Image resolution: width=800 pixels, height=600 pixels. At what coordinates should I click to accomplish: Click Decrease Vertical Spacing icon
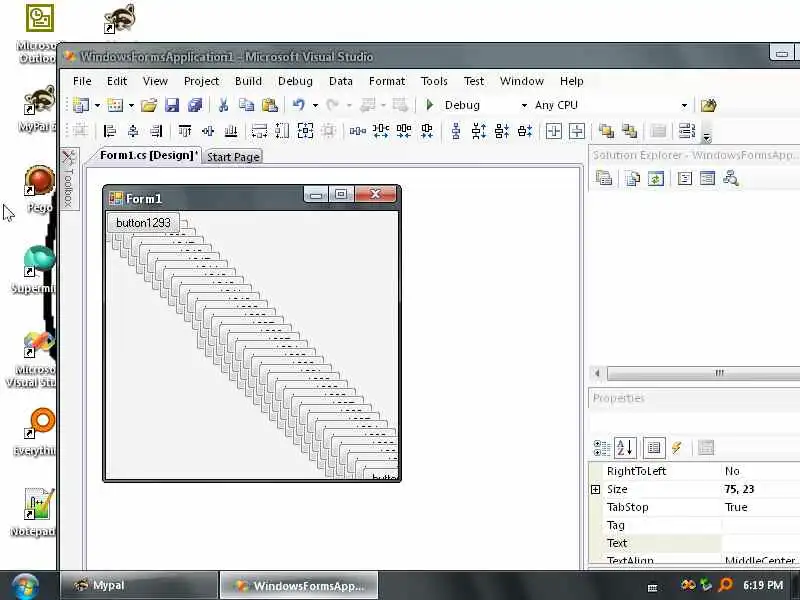coord(502,131)
